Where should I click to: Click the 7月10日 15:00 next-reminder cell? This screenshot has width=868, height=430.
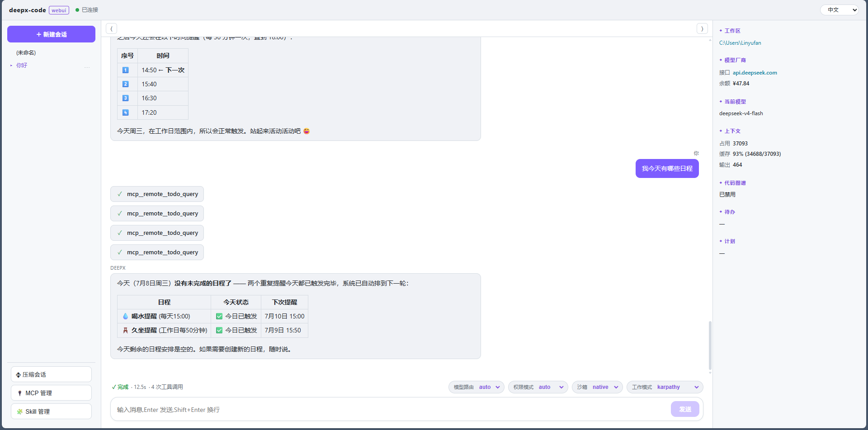tap(284, 316)
